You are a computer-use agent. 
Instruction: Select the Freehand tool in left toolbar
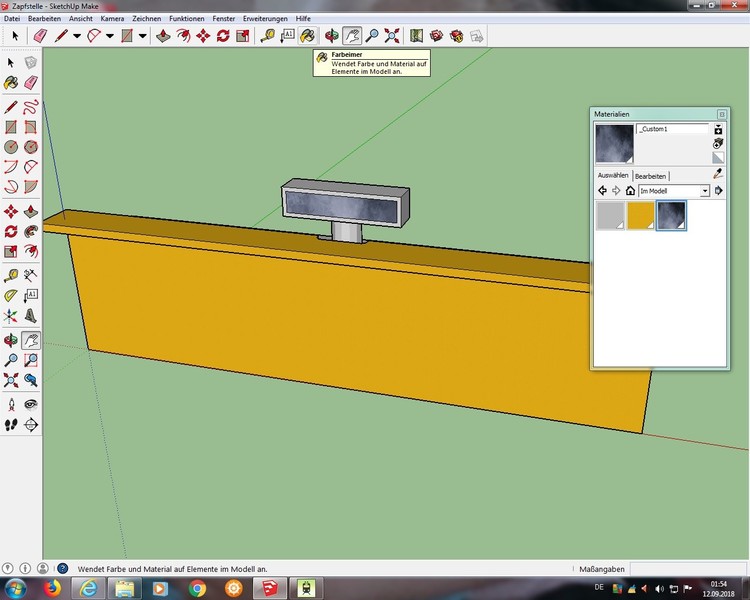(31, 107)
